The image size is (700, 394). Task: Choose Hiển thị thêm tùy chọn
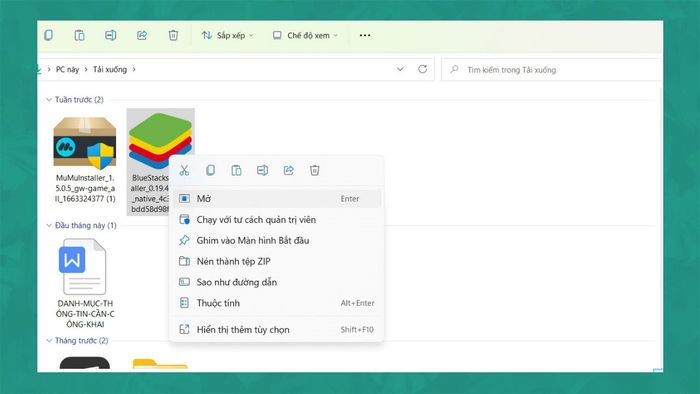pos(276,330)
